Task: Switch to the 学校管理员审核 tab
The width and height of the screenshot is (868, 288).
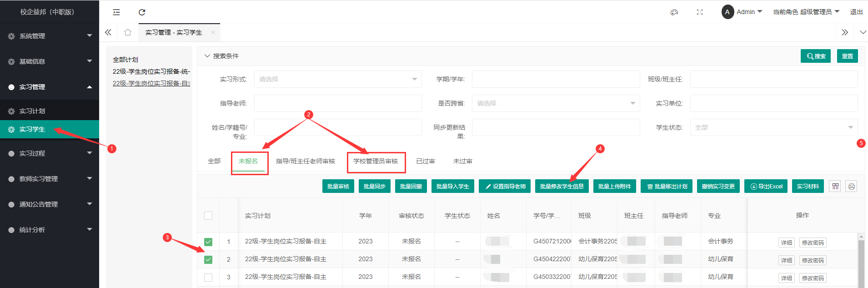Action: pyautogui.click(x=376, y=162)
